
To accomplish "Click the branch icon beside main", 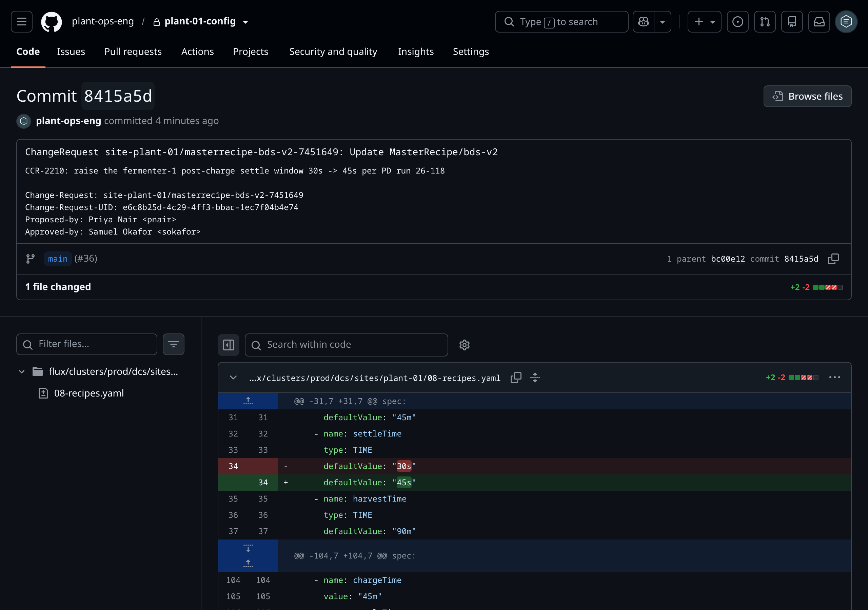I will point(30,259).
